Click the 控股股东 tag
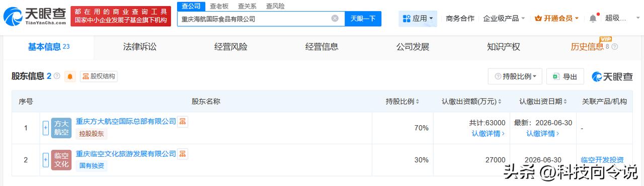Screen dimensions: 644x186 (x=91, y=134)
